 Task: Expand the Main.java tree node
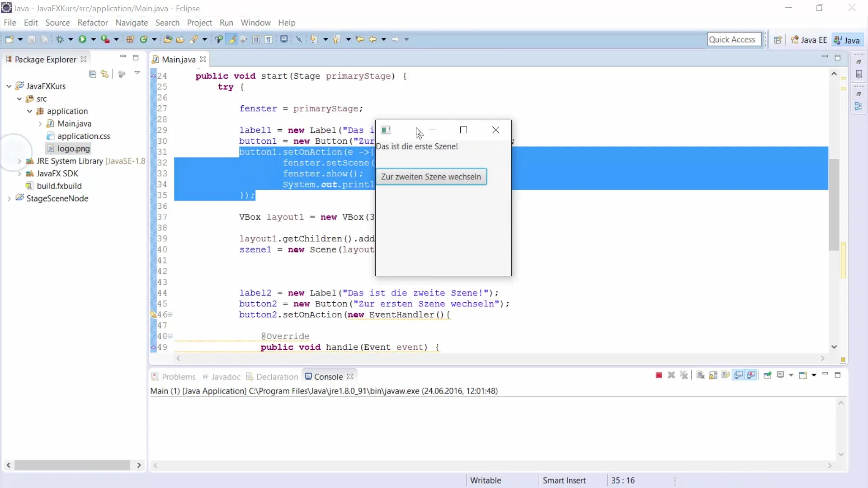pyautogui.click(x=40, y=123)
